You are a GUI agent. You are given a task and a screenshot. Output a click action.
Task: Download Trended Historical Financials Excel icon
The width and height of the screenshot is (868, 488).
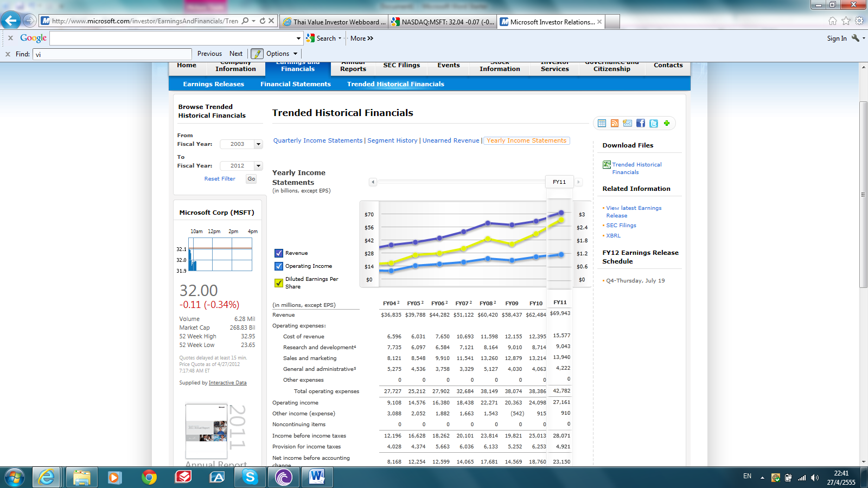pyautogui.click(x=607, y=165)
